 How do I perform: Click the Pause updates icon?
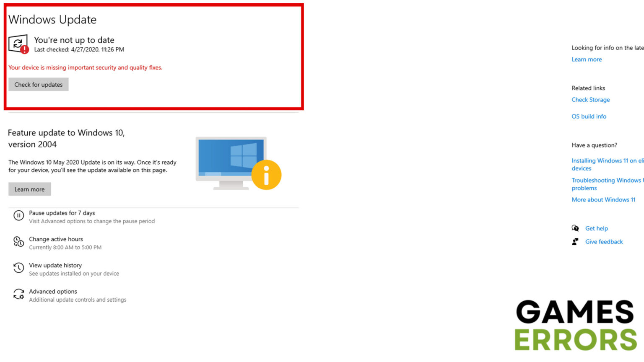point(18,216)
